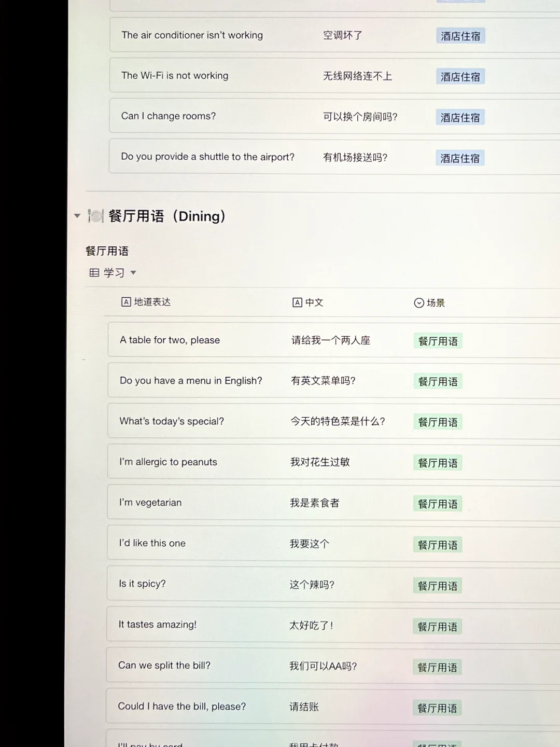This screenshot has height=747, width=560.
Task: Click the fork-and-plate emoji beside the Dining heading
Action: 96,216
